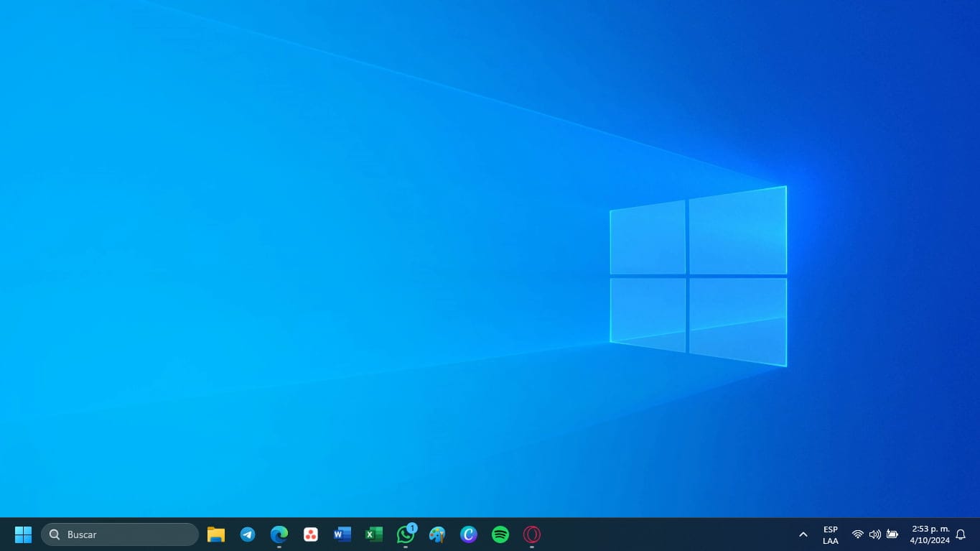Open Spotify from the taskbar
The image size is (980, 551).
(500, 534)
